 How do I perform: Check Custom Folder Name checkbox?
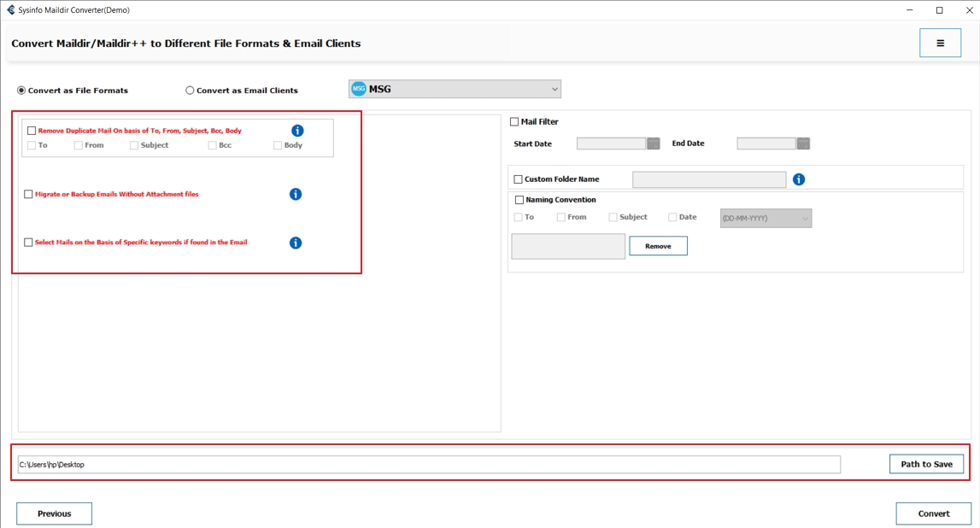(518, 179)
